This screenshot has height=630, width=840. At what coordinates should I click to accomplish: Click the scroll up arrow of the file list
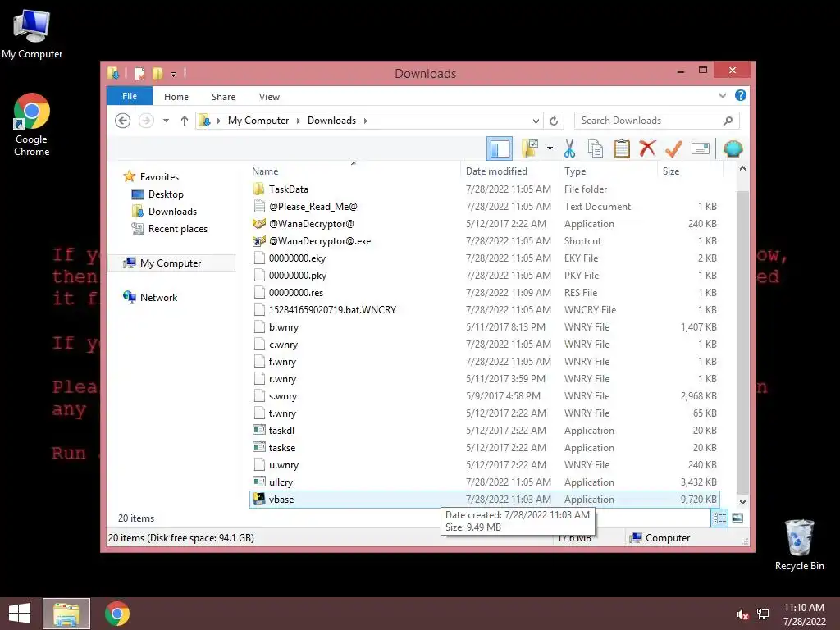(742, 169)
